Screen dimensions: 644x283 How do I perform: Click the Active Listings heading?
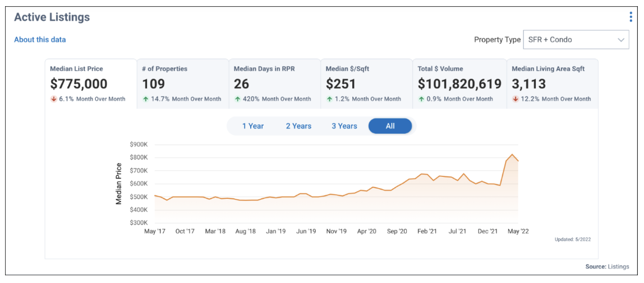tap(52, 17)
